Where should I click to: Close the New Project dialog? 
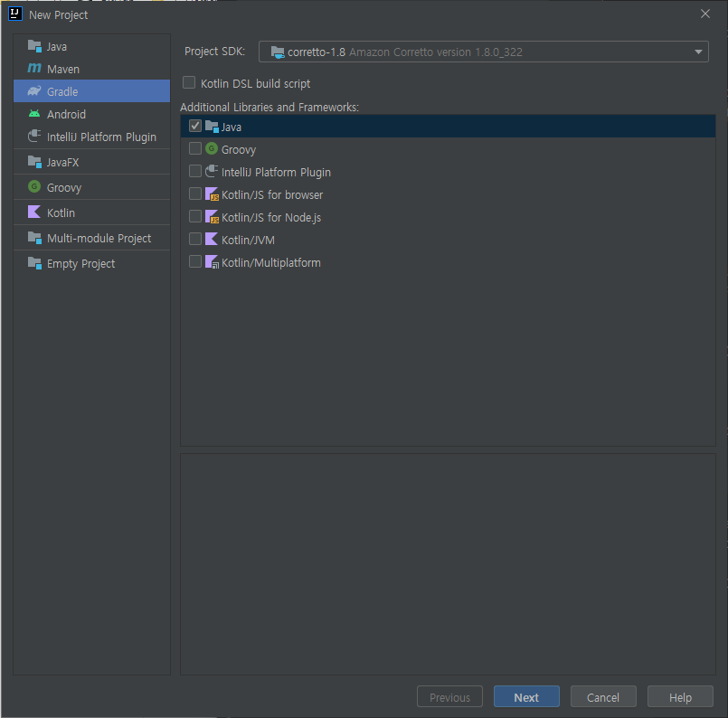pos(704,14)
